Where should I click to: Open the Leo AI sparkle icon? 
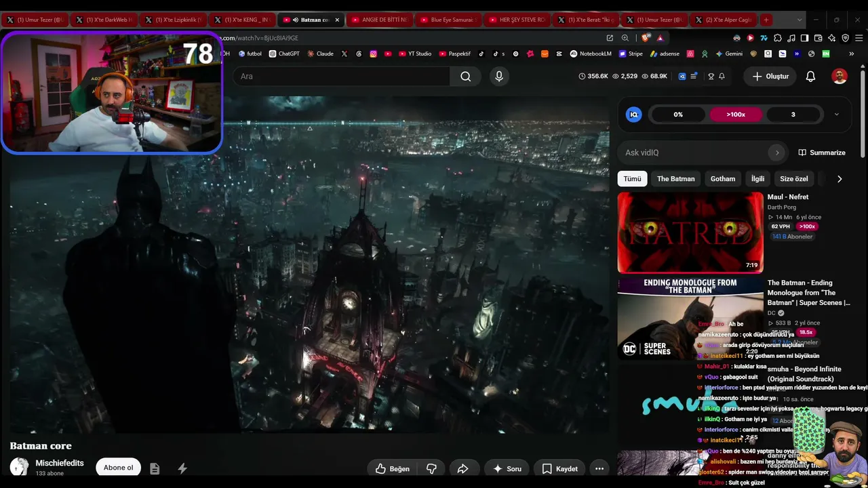tap(831, 38)
